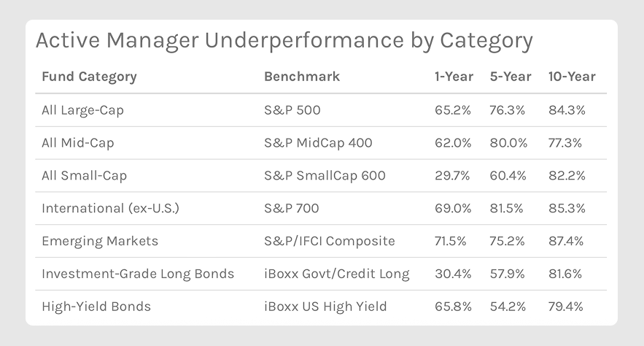Click the 87.4% value for Emerging Markets
Image resolution: width=644 pixels, height=346 pixels.
click(x=566, y=241)
